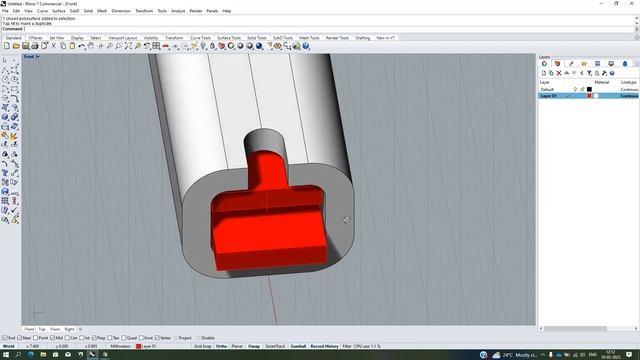640x360 pixels.
Task: Switch to the Curve Tools toolbar tab
Action: (x=200, y=38)
